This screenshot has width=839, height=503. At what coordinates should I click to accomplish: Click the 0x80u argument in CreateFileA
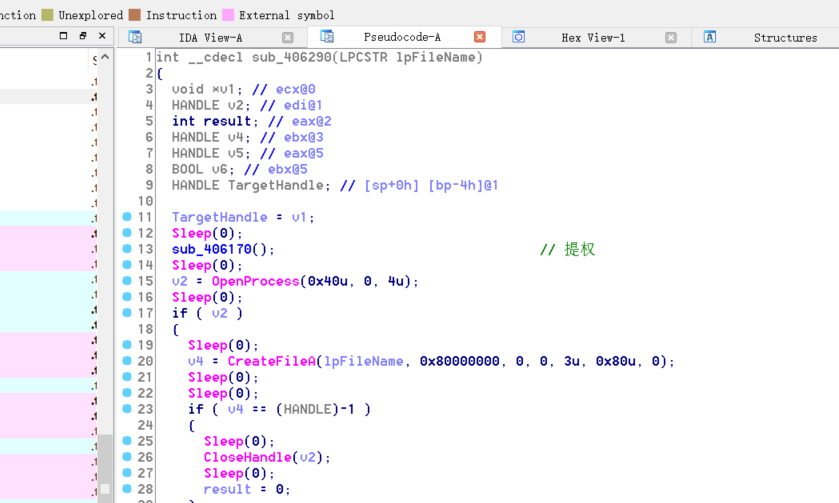(x=615, y=362)
